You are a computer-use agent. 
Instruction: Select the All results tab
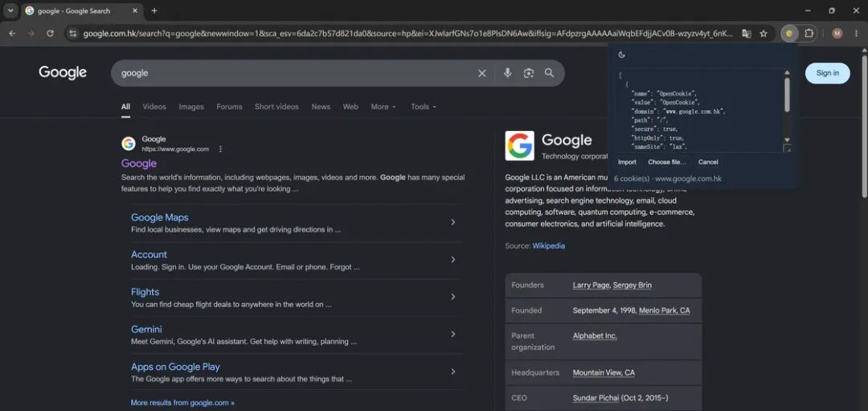click(x=125, y=107)
